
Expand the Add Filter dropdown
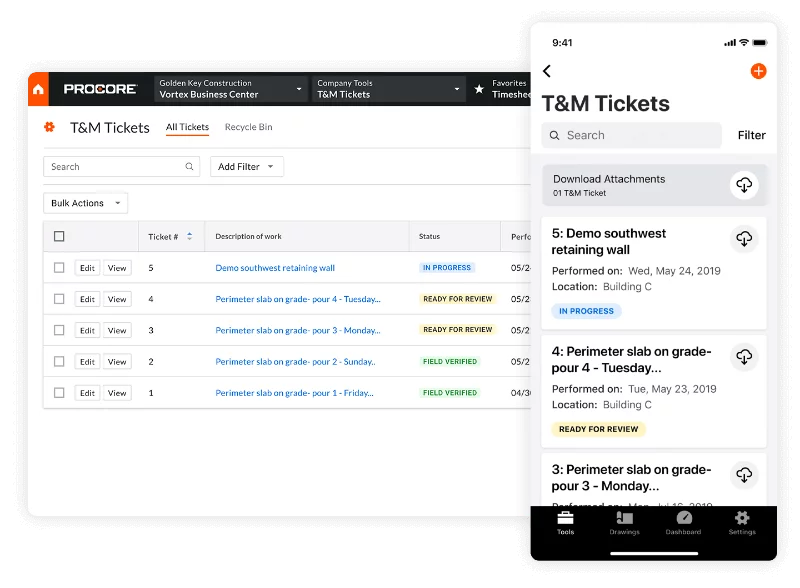[x=247, y=167]
